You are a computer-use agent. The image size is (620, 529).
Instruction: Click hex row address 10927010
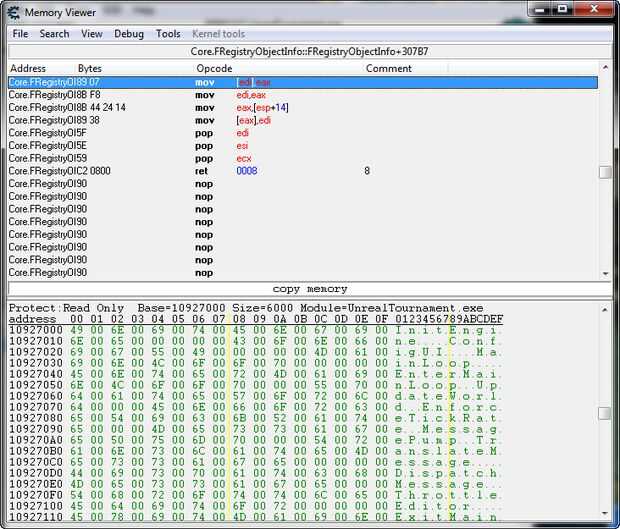pyautogui.click(x=36, y=341)
